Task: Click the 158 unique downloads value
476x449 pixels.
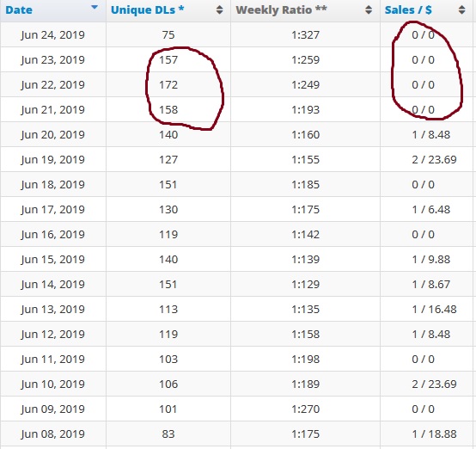Action: point(168,109)
